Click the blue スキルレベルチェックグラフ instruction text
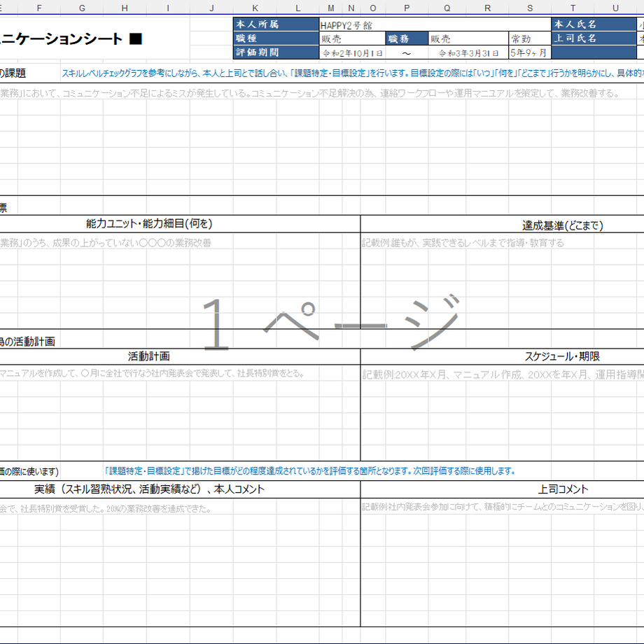The image size is (644, 644). coord(352,73)
